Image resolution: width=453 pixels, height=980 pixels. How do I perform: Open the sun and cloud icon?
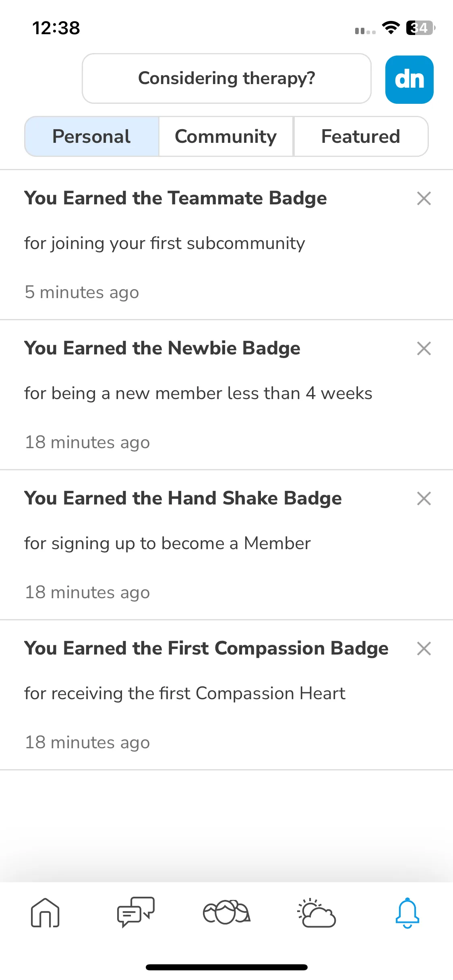317,913
